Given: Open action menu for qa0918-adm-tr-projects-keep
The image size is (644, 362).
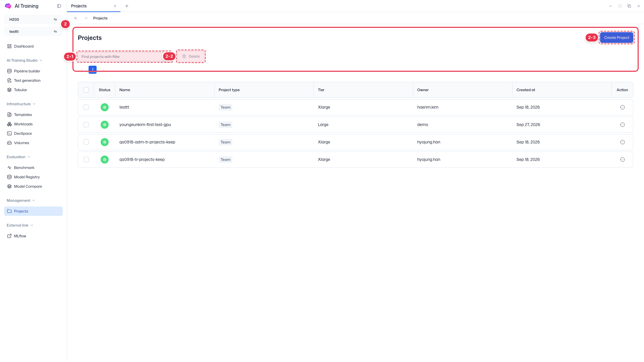Looking at the screenshot, I should click(623, 142).
